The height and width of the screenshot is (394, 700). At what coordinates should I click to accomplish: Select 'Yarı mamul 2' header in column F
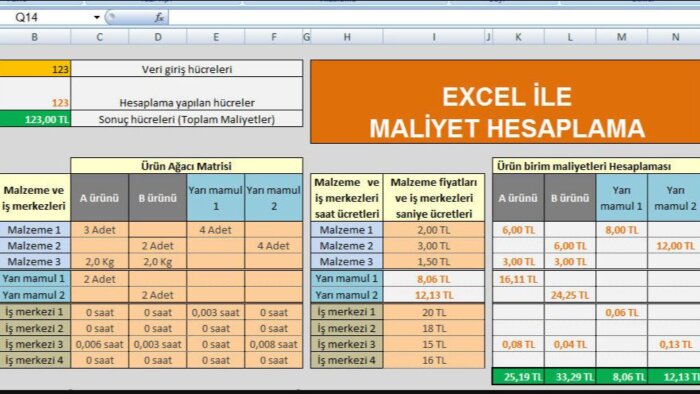click(274, 198)
